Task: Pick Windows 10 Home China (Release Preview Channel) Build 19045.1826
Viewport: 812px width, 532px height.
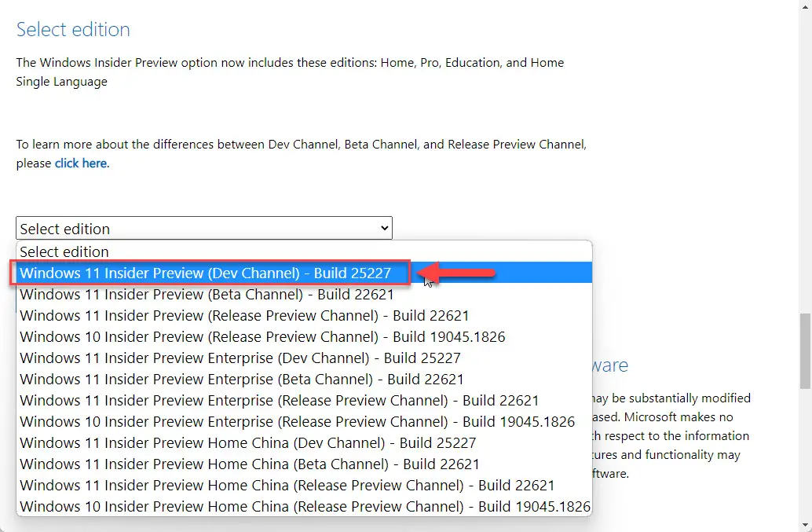Action: [x=304, y=507]
